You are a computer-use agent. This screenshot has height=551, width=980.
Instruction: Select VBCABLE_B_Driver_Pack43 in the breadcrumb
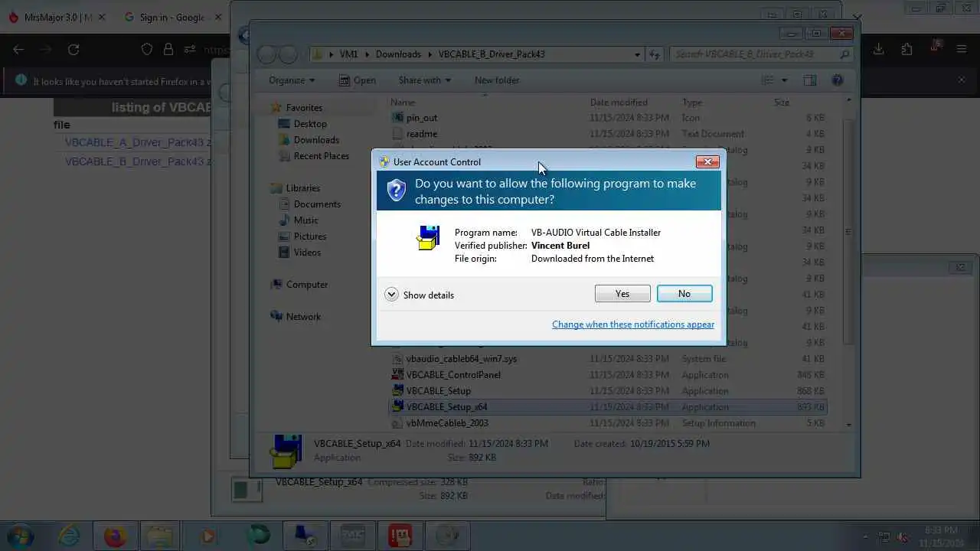(x=492, y=54)
